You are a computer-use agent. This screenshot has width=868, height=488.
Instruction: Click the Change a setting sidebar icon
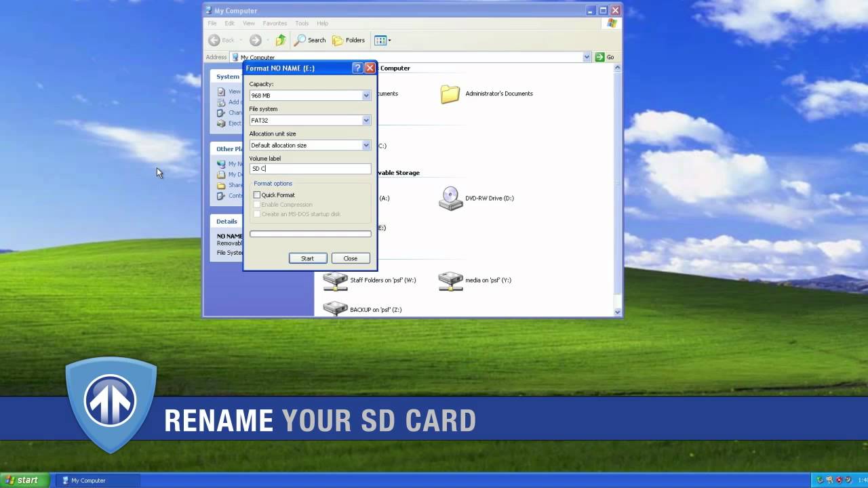pos(221,113)
